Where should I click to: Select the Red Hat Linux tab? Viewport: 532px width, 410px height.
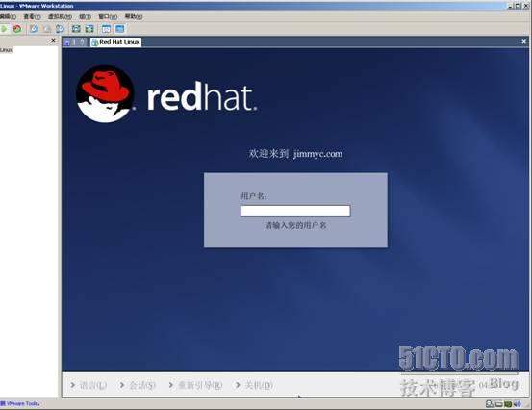(x=116, y=42)
